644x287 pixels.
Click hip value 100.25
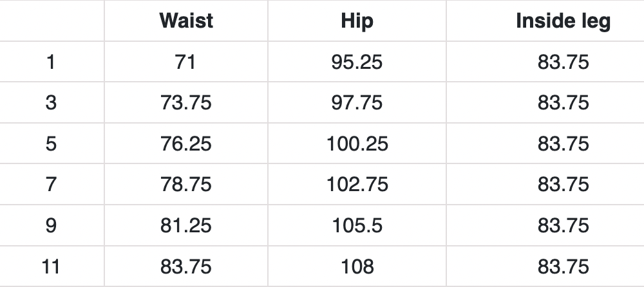357,143
